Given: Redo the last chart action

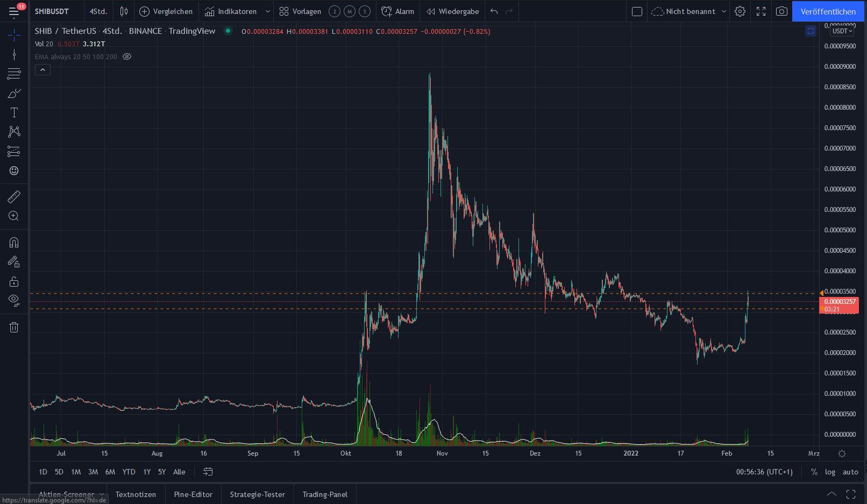Looking at the screenshot, I should (x=509, y=11).
